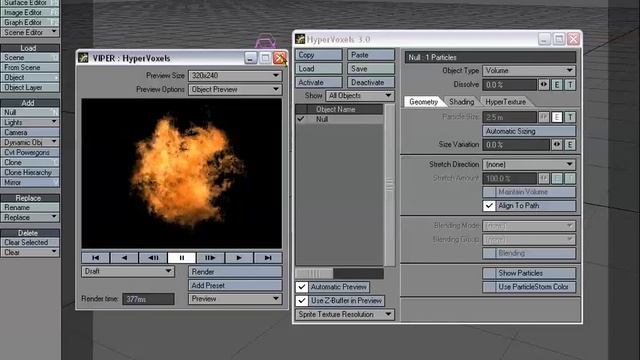Click the Size Variation eye icon
Screen dimensions: 640x360
tap(557, 144)
